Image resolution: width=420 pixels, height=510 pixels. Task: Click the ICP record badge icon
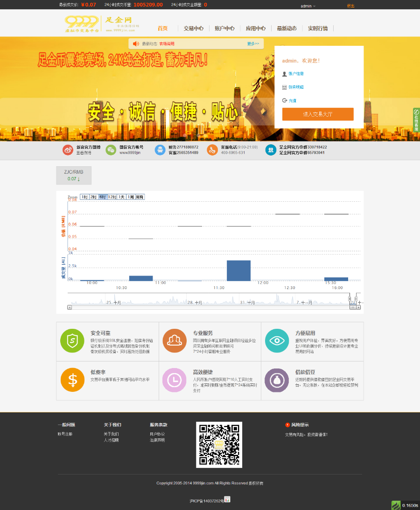[x=227, y=499]
